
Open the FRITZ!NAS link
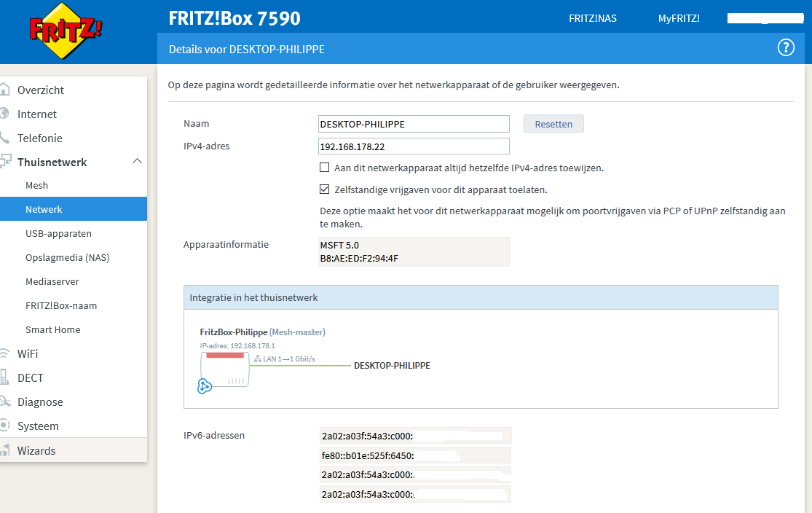tap(592, 18)
